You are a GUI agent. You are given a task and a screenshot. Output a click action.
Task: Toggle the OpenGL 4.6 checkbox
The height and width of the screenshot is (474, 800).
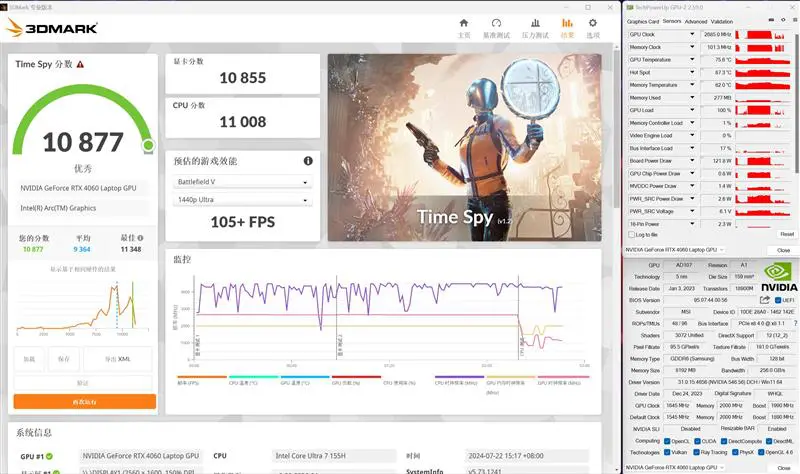tap(761, 452)
